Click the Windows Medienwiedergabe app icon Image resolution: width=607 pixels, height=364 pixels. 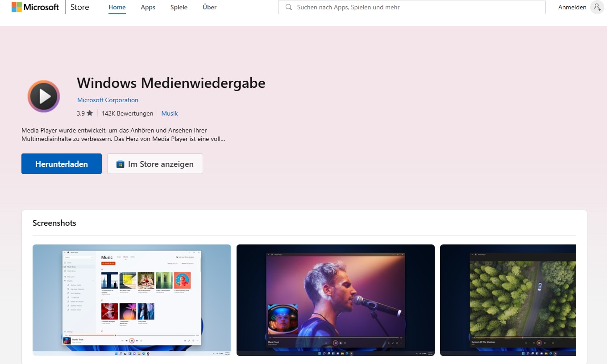pyautogui.click(x=44, y=96)
